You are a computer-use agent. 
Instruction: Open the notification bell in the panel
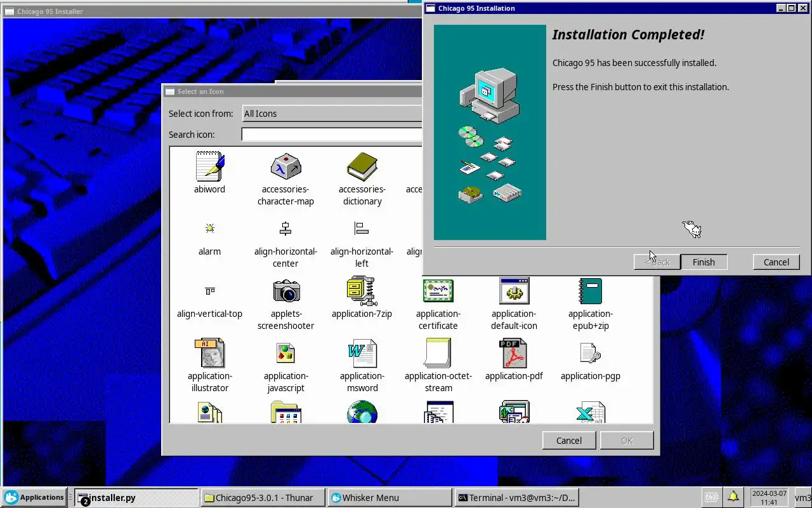(x=733, y=497)
